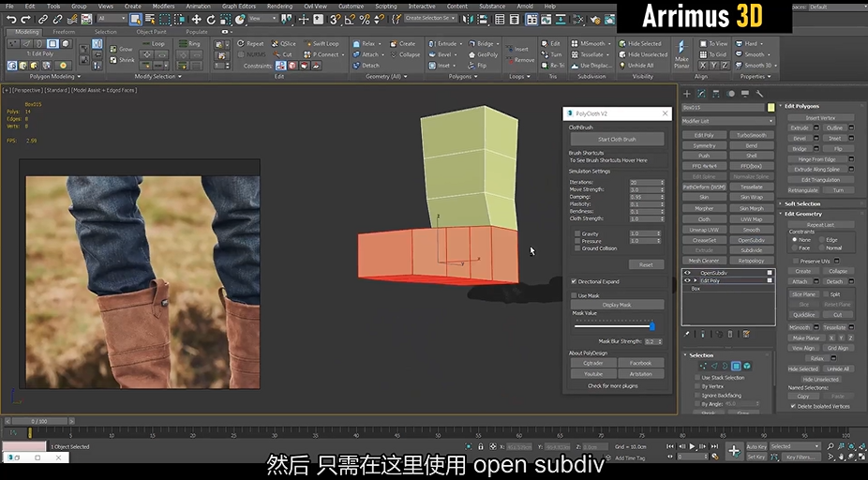Switch to Polygon sub-object level in ribbon

[x=52, y=44]
